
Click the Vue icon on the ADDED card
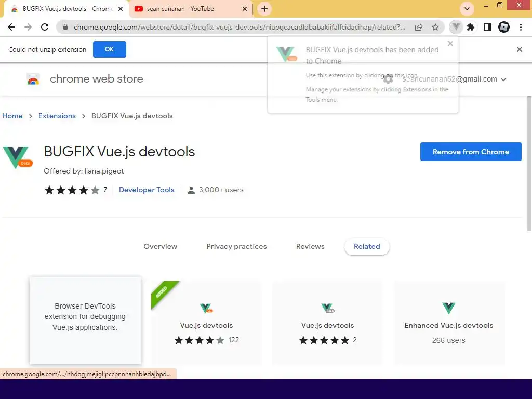click(206, 308)
